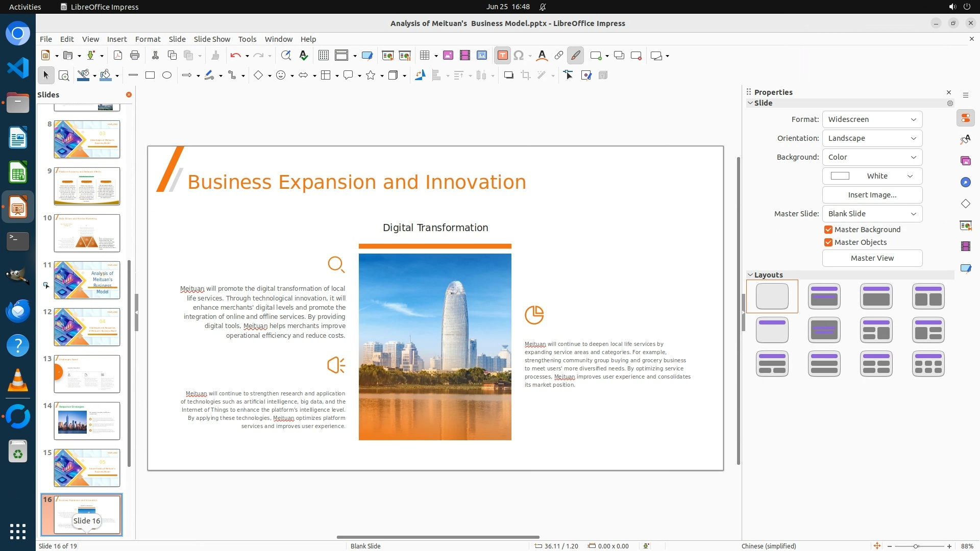Click the Master View button
The width and height of the screenshot is (980, 551).
pyautogui.click(x=872, y=258)
